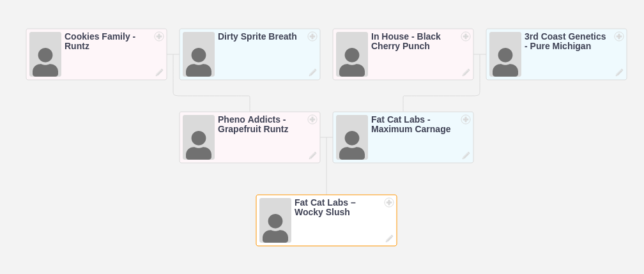Click plus icon on Fat Cat Labs – Wocky Slush

pyautogui.click(x=389, y=202)
